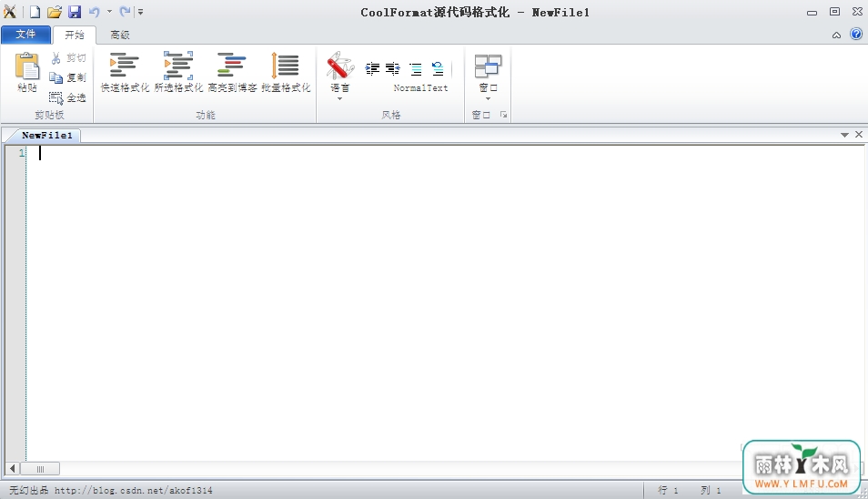Click the horizontal scrollbar left arrow
The height and width of the screenshot is (499, 868).
[12, 469]
